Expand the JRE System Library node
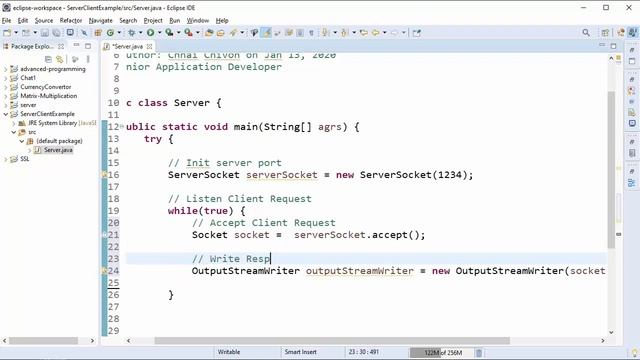This screenshot has width=640, height=360. click(x=13, y=123)
